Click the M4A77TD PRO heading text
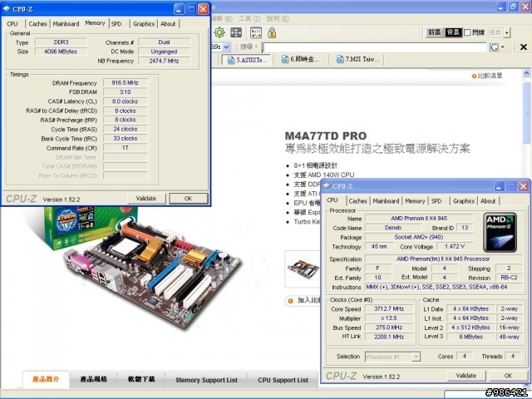532x399 pixels. [326, 136]
